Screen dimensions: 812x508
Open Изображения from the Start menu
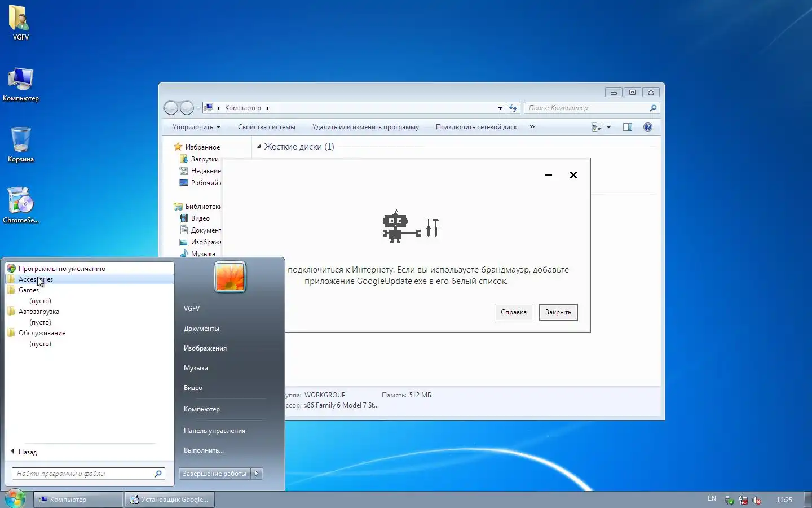(x=205, y=348)
